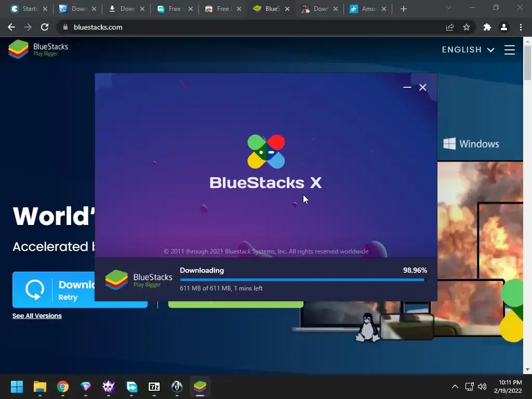The image size is (532, 399).
Task: Click the page vertical scrollbar thumb
Action: pyautogui.click(x=527, y=63)
